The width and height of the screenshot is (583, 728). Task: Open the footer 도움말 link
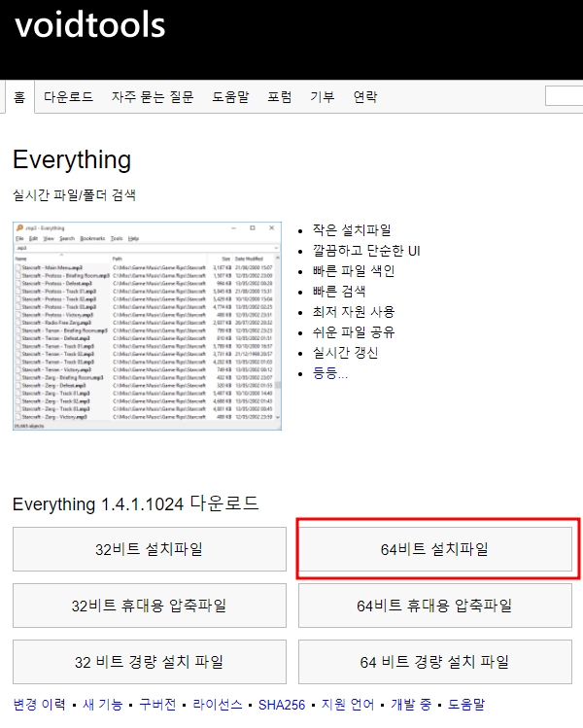[x=466, y=705]
